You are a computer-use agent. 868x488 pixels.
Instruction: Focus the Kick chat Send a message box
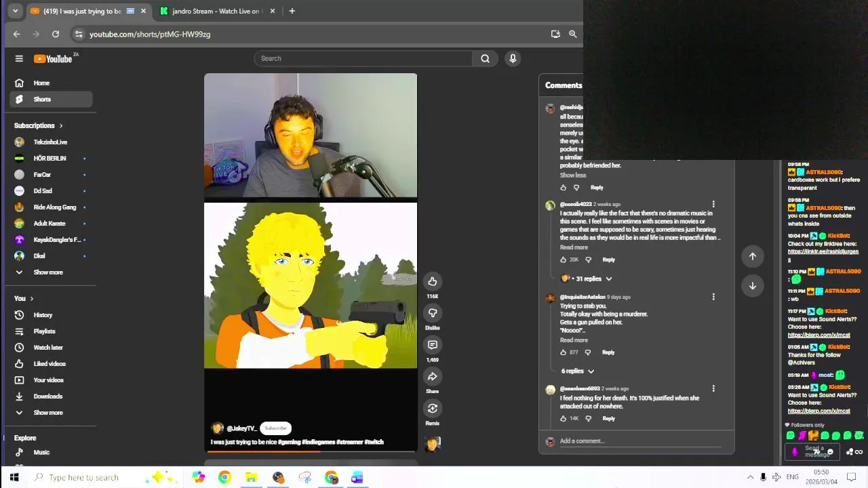813,451
